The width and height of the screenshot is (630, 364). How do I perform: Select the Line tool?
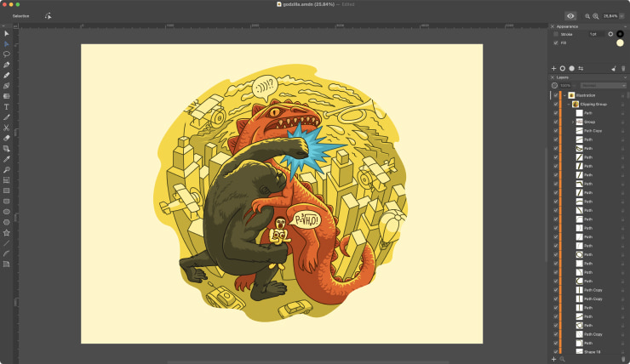tap(7, 243)
